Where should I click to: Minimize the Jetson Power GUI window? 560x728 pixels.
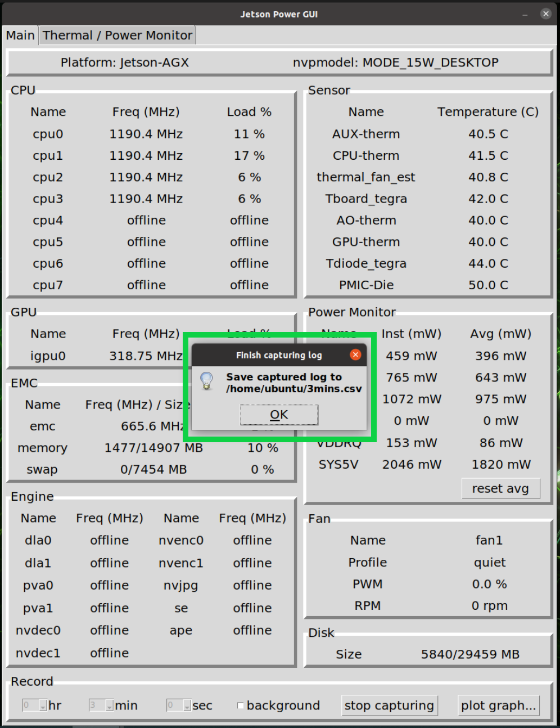point(525,14)
